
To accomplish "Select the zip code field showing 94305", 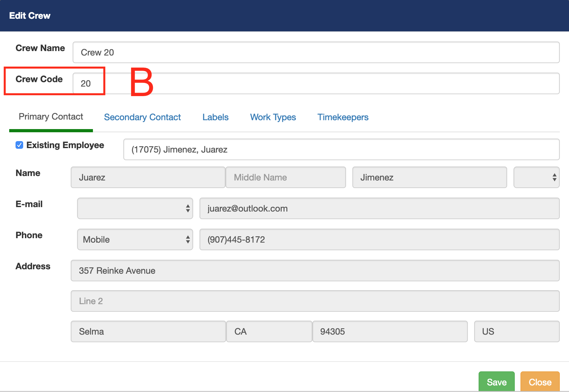I will tap(390, 331).
